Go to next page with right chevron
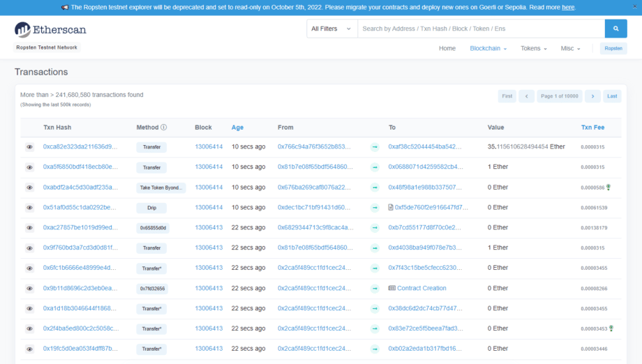Viewport: 642px width, 364px height. (592, 96)
